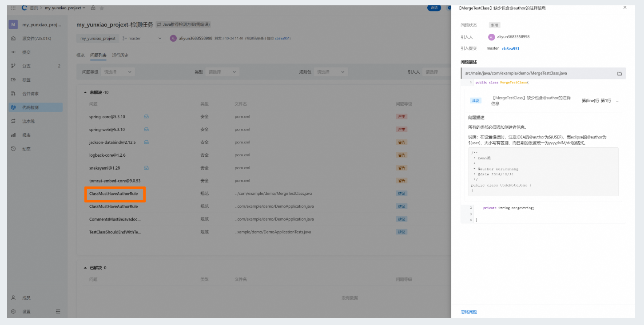This screenshot has height=325, width=644.
Task: Click 严重 badge on spring-core row
Action: (402, 117)
